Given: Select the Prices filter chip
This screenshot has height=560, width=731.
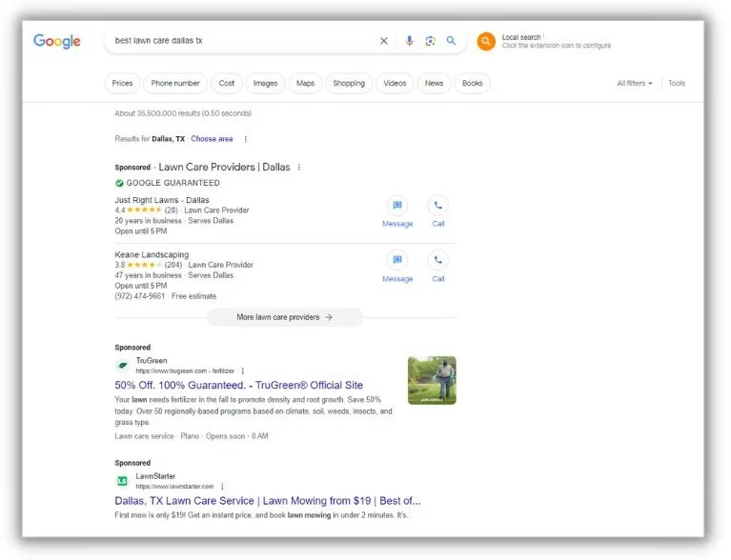Looking at the screenshot, I should [122, 84].
